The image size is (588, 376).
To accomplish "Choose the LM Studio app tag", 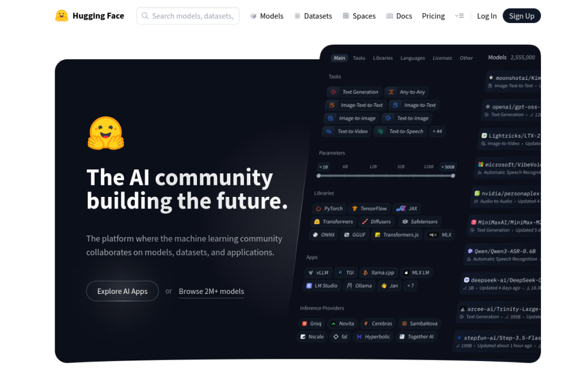I will click(322, 286).
